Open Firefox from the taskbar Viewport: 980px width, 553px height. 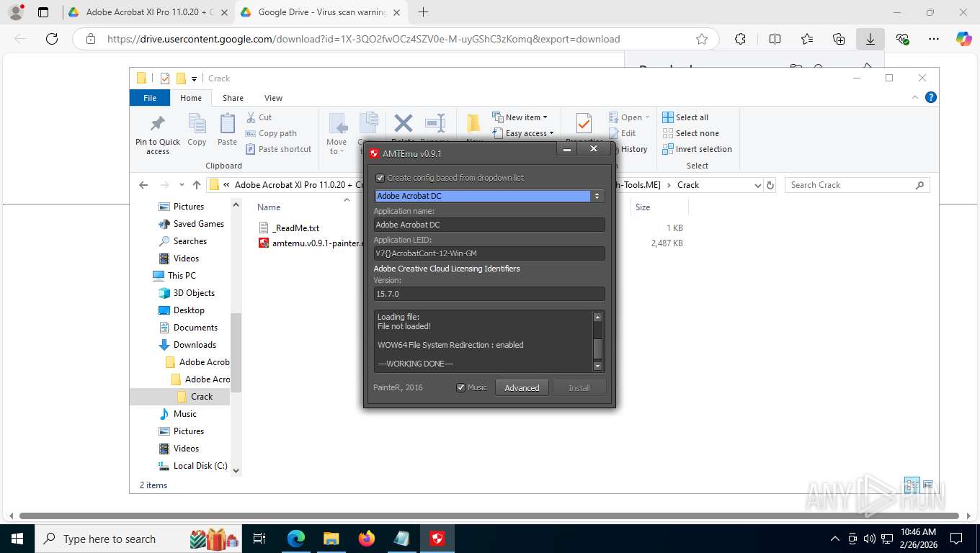click(367, 539)
